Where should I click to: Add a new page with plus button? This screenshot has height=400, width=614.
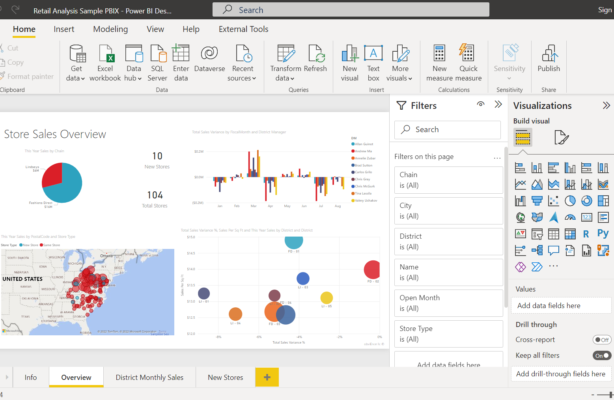267,377
